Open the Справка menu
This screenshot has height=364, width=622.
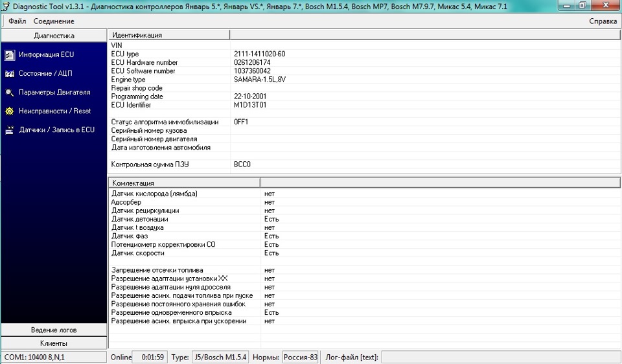(603, 21)
